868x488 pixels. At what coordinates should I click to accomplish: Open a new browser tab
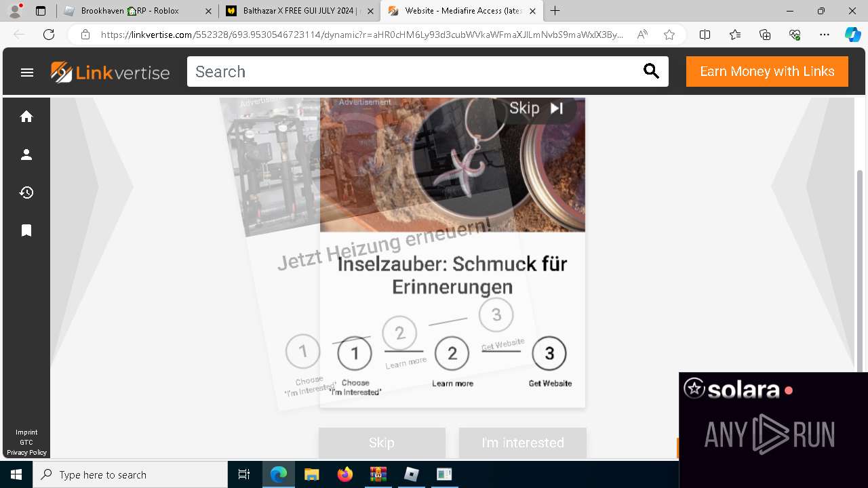(555, 11)
